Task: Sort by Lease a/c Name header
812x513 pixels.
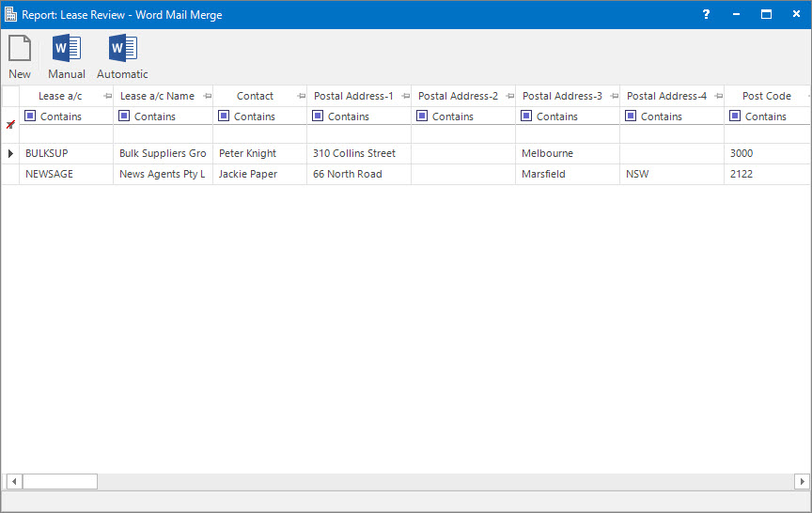Action: 158,96
